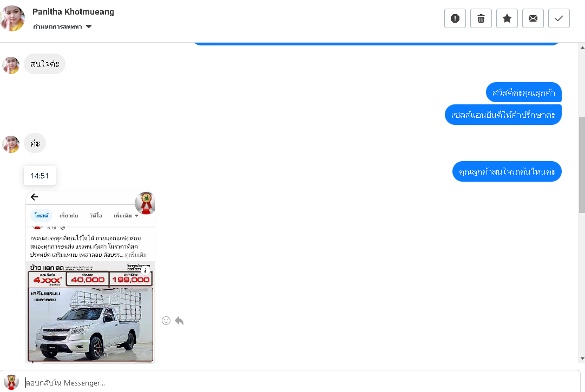Click scrollbar up arrow
Viewport: 585px width, 392px height.
(582, 48)
